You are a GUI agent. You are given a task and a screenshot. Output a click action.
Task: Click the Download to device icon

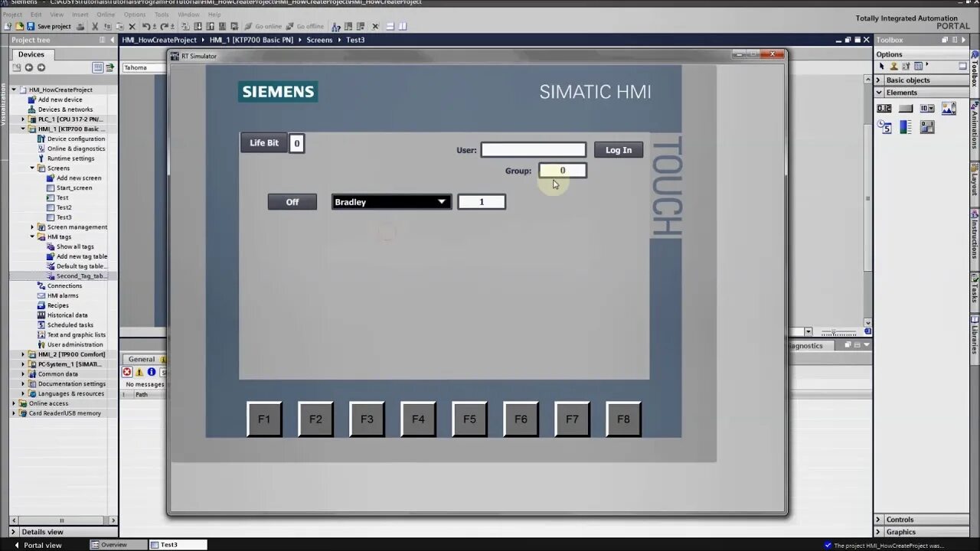click(198, 26)
